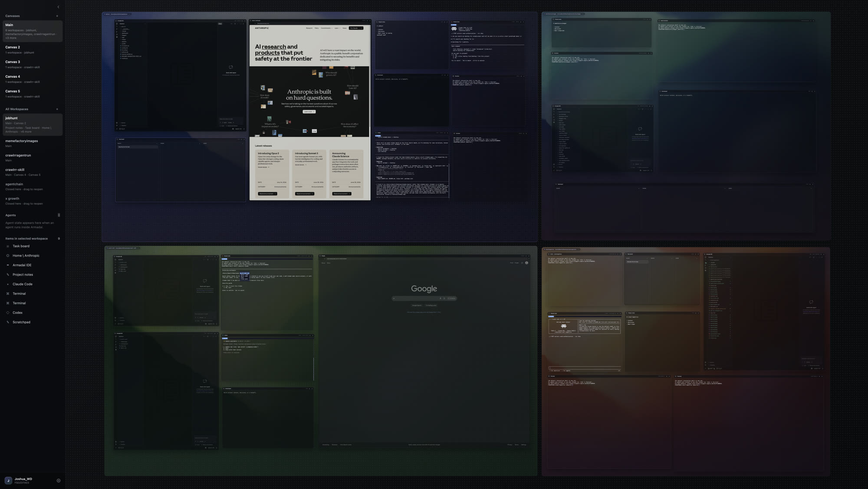Collapse the left sidebar with the chevron
Viewport: 868px width, 489px height.
[x=58, y=7]
